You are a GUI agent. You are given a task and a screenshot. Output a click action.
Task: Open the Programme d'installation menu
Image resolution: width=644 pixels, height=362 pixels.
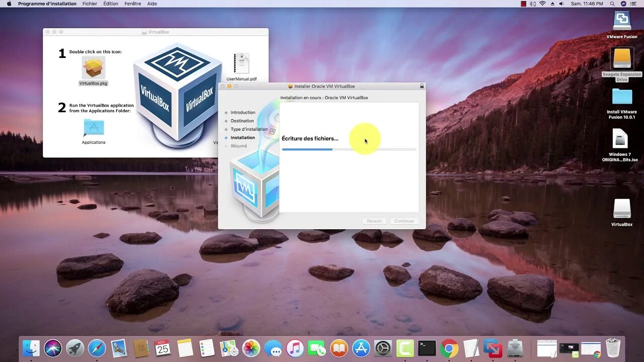tap(47, 4)
